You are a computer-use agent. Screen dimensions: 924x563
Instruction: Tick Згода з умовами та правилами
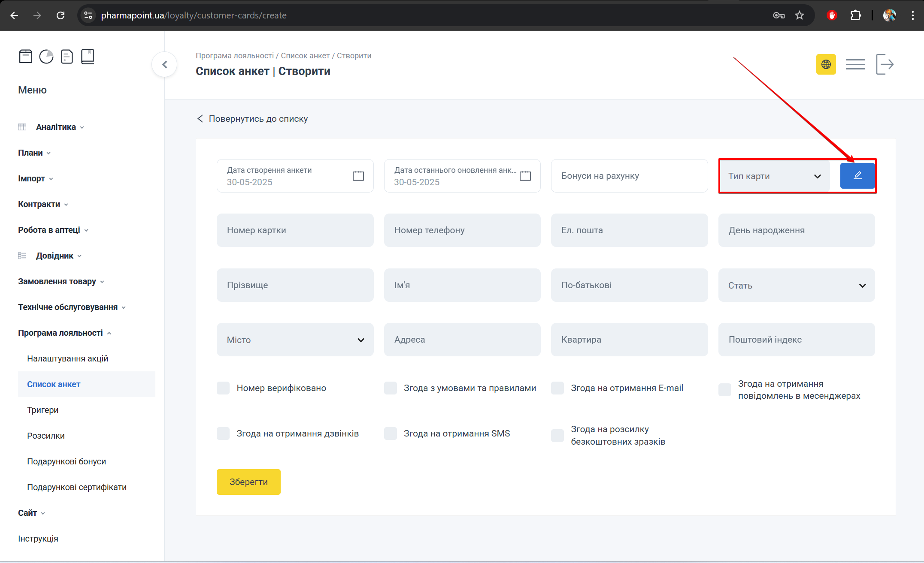pos(390,388)
